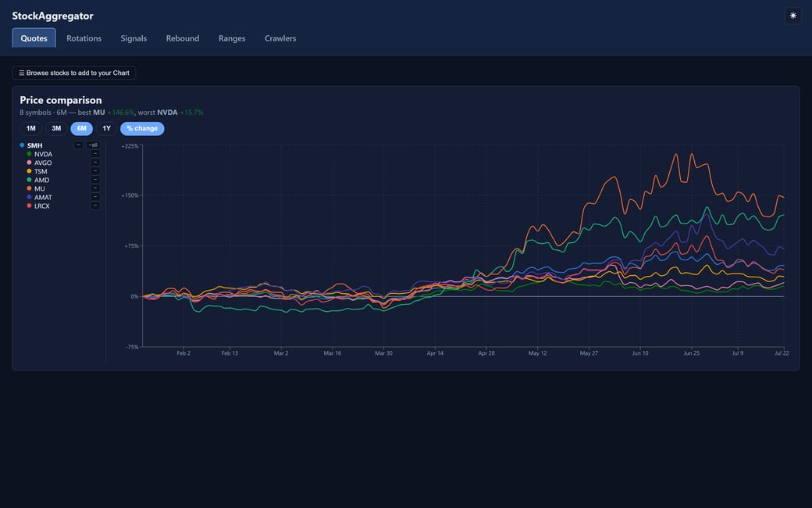The height and width of the screenshot is (508, 812).
Task: Click the -75% axis label
Action: click(132, 347)
